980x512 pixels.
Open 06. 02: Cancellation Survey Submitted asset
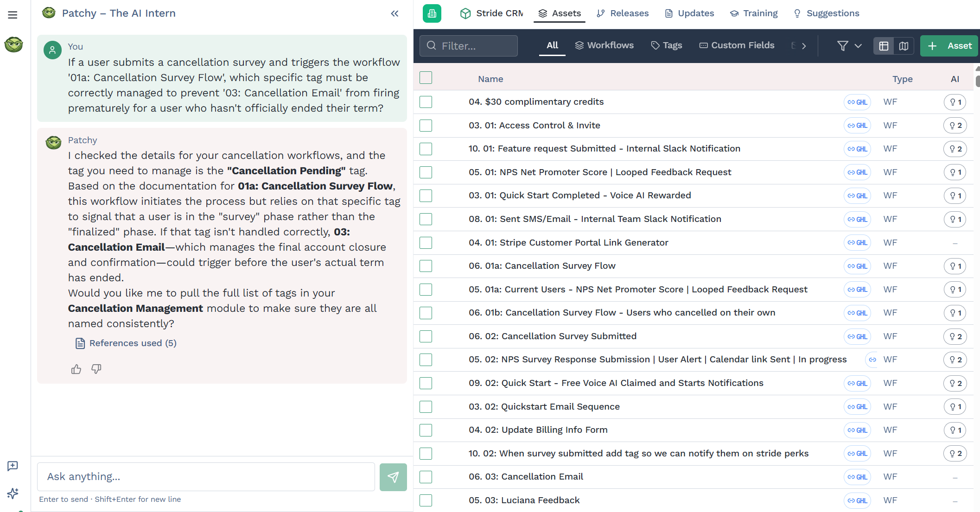click(x=552, y=336)
